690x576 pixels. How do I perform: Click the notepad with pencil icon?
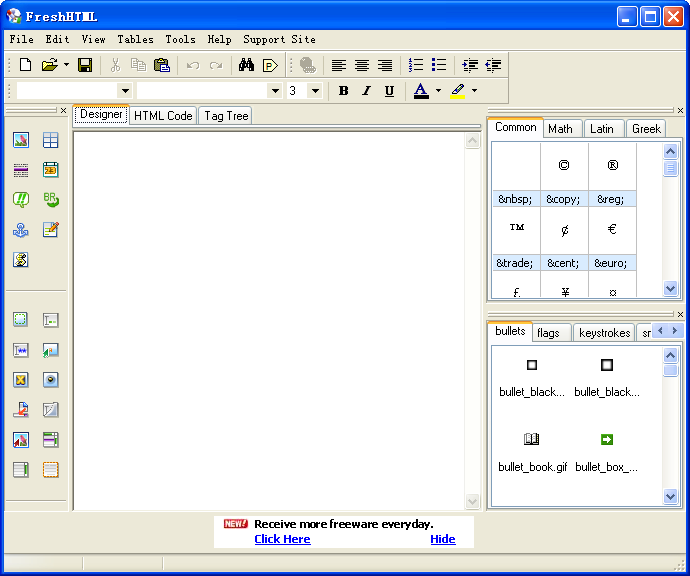point(51,230)
